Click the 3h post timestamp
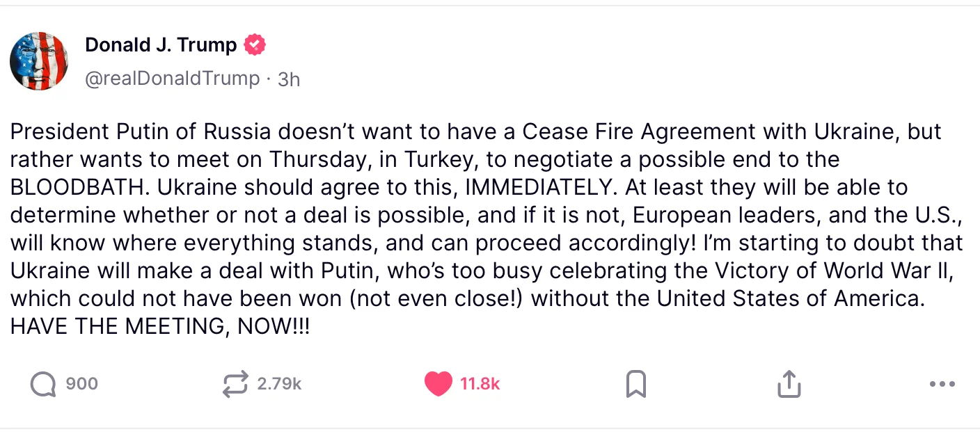 pyautogui.click(x=289, y=79)
